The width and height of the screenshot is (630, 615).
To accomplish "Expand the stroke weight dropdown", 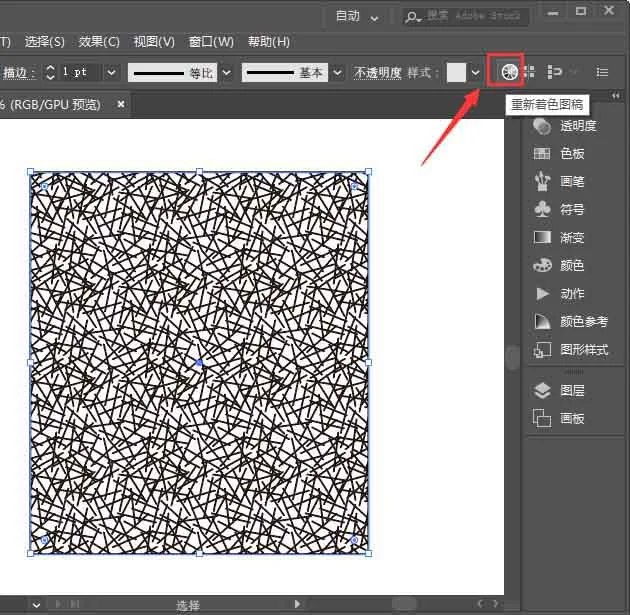I will point(111,73).
